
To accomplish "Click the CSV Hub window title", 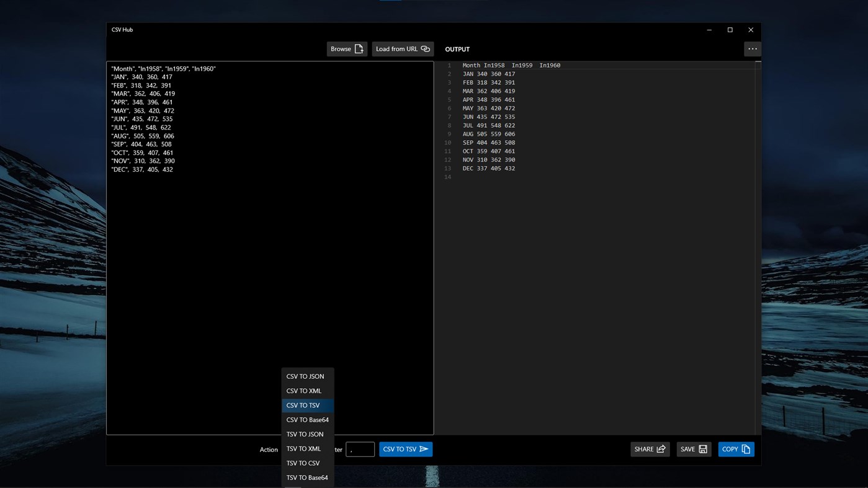I will 122,30.
